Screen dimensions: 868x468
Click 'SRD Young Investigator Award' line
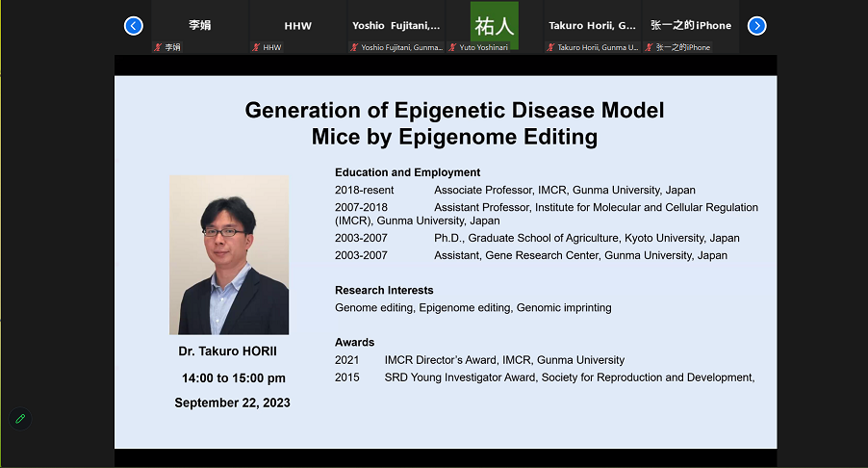(x=545, y=377)
